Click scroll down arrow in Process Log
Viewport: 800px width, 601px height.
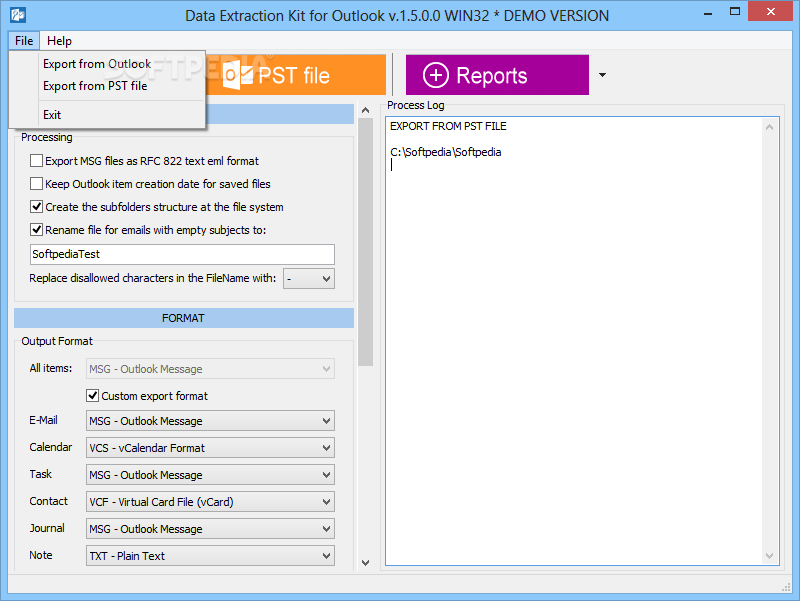click(769, 556)
